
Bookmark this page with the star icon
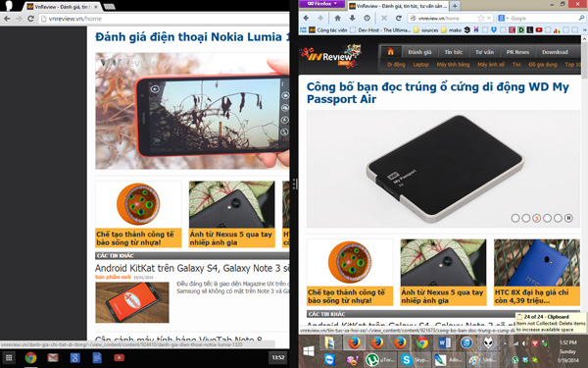(x=480, y=18)
